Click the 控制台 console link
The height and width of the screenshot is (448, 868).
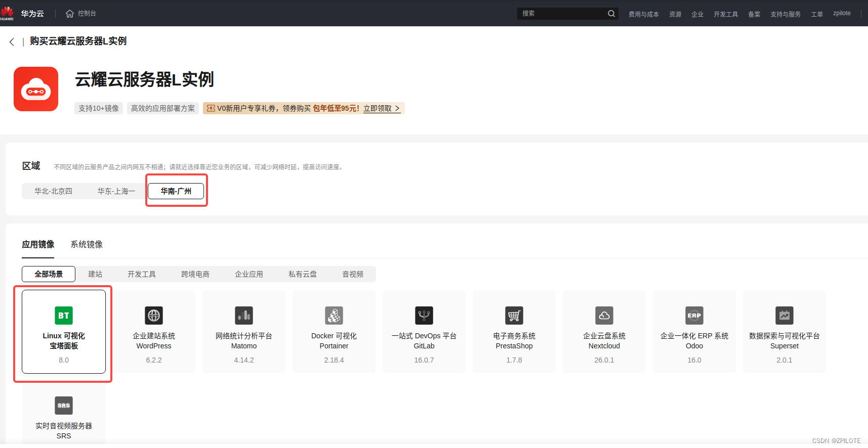87,13
